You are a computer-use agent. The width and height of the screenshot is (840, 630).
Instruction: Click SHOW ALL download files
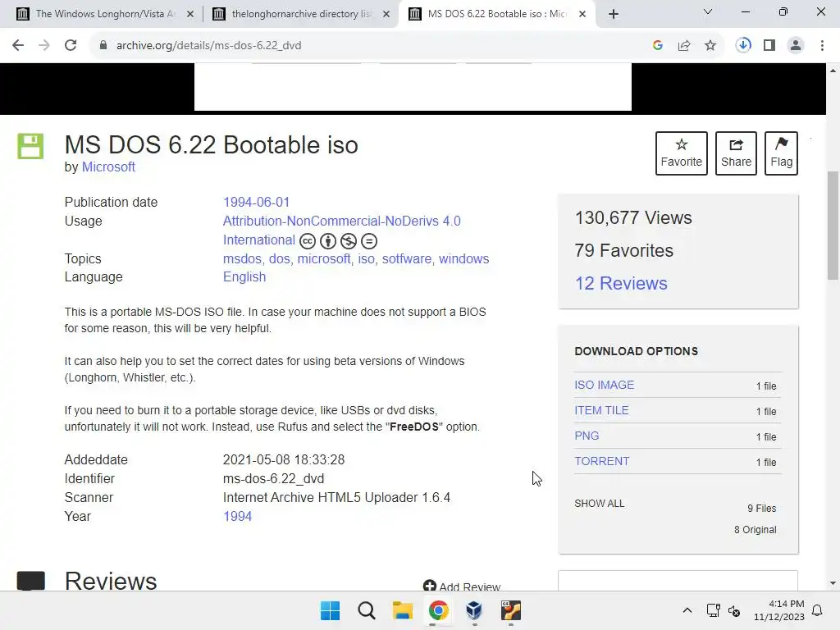(x=599, y=504)
